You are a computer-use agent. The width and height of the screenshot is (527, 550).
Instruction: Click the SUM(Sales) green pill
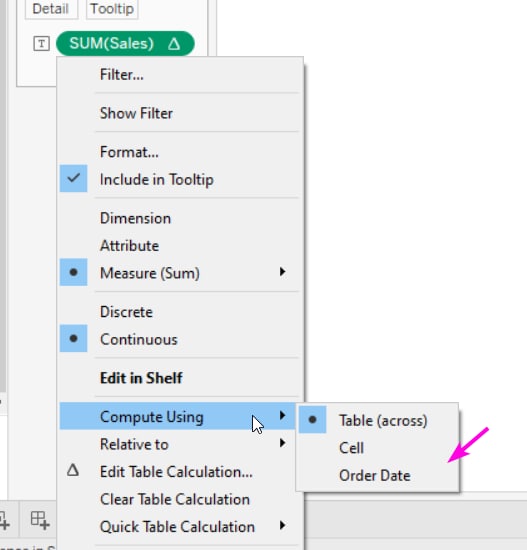(125, 43)
